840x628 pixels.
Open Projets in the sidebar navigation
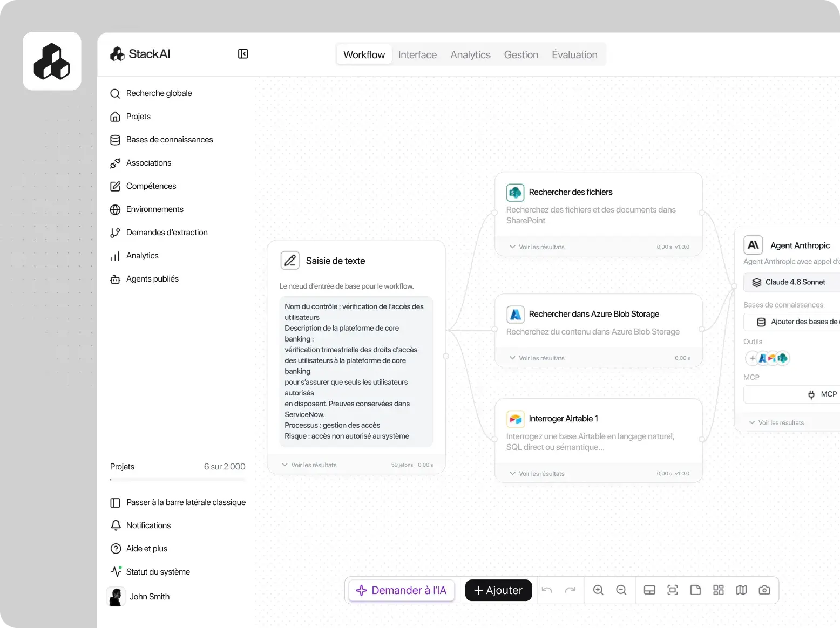pos(130,117)
